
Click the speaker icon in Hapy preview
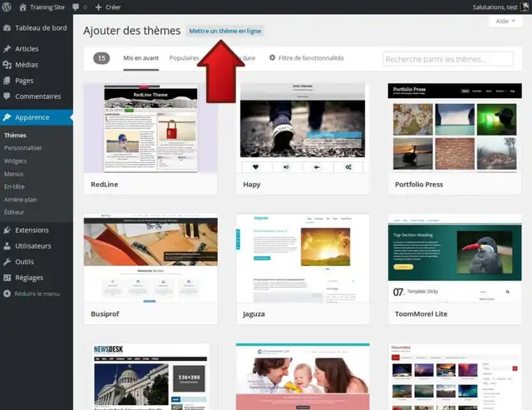coord(286,167)
